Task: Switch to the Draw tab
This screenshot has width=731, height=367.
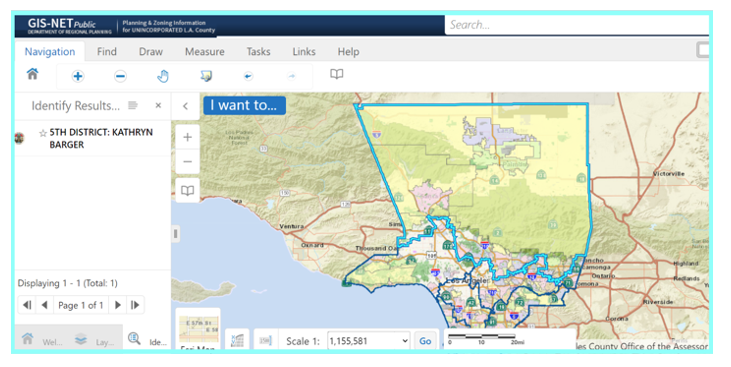Action: pyautogui.click(x=151, y=52)
